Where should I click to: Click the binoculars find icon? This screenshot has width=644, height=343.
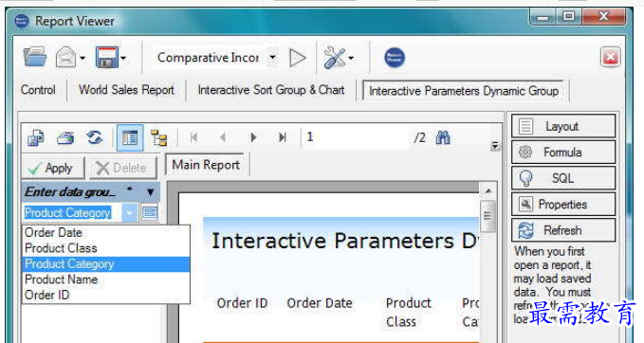443,137
